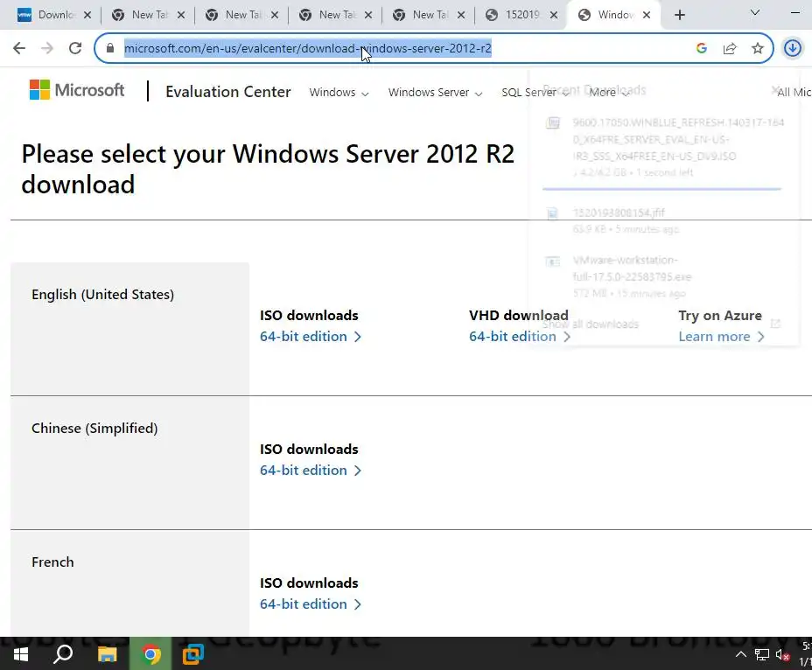The image size is (812, 670).
Task: Open VHD download 64-bit edition link
Action: coord(520,337)
